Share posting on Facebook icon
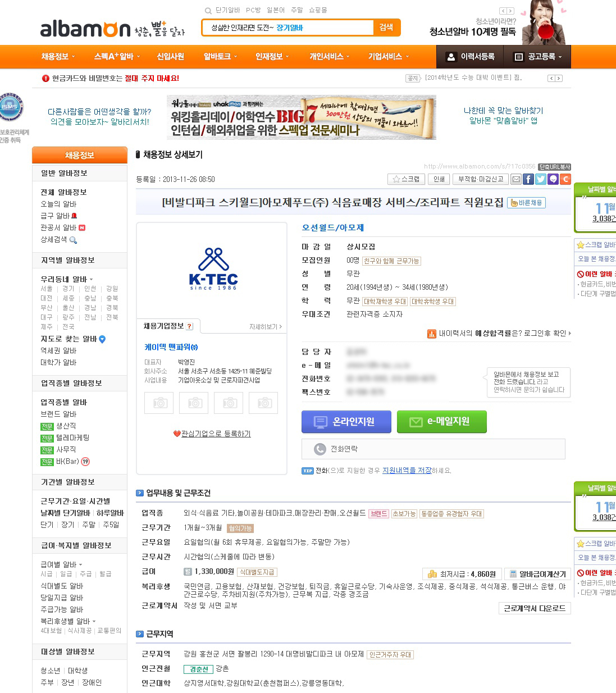The image size is (616, 693). tap(528, 179)
